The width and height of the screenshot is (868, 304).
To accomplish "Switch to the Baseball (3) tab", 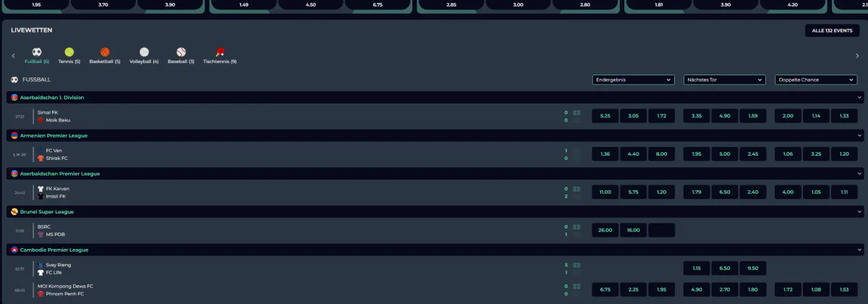I will (x=181, y=56).
